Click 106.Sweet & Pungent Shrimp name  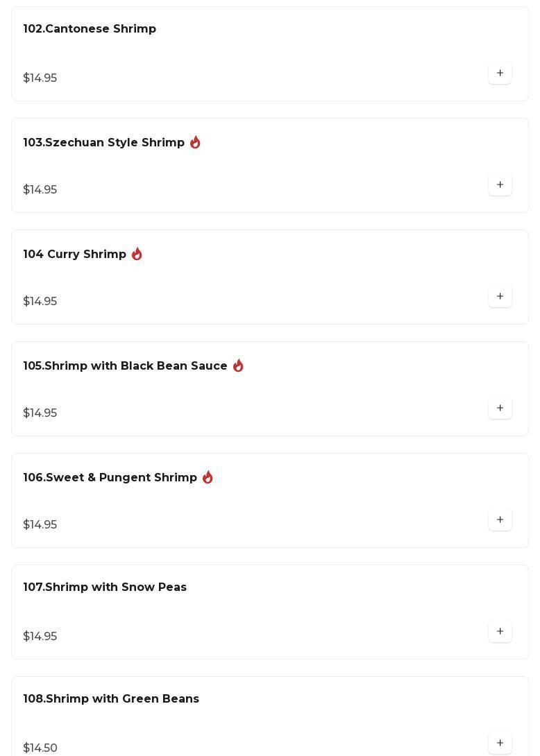(x=110, y=478)
